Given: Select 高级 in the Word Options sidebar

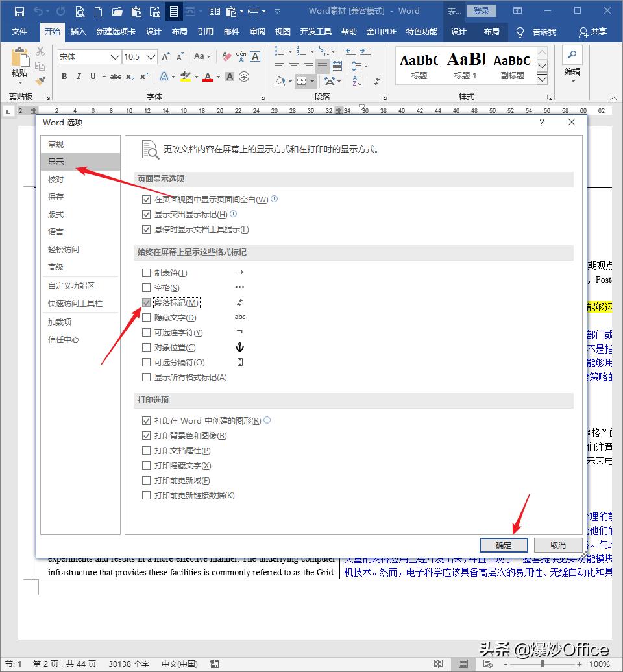Looking at the screenshot, I should (x=56, y=267).
